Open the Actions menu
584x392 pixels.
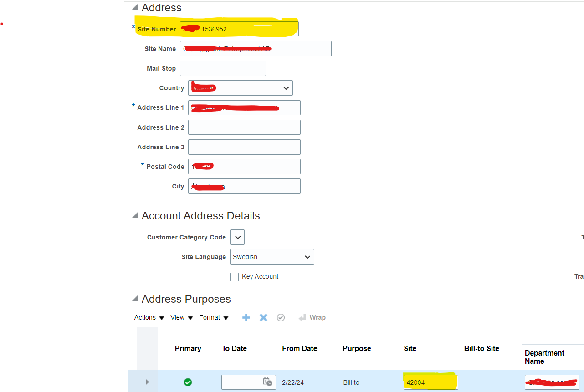(145, 317)
